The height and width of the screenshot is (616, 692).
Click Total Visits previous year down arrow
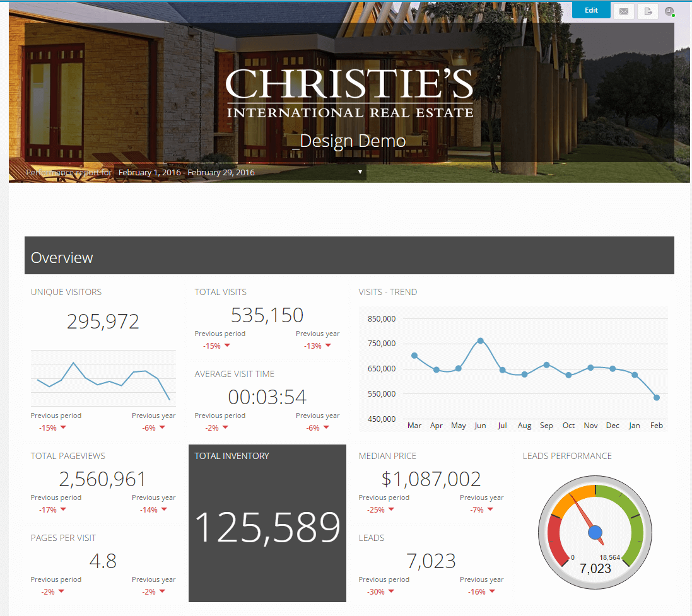(x=328, y=345)
